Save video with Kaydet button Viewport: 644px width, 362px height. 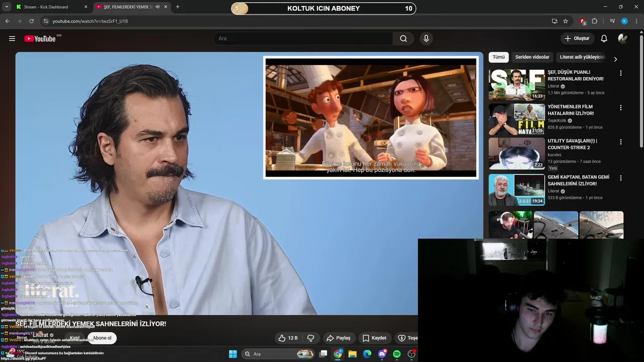(x=375, y=338)
